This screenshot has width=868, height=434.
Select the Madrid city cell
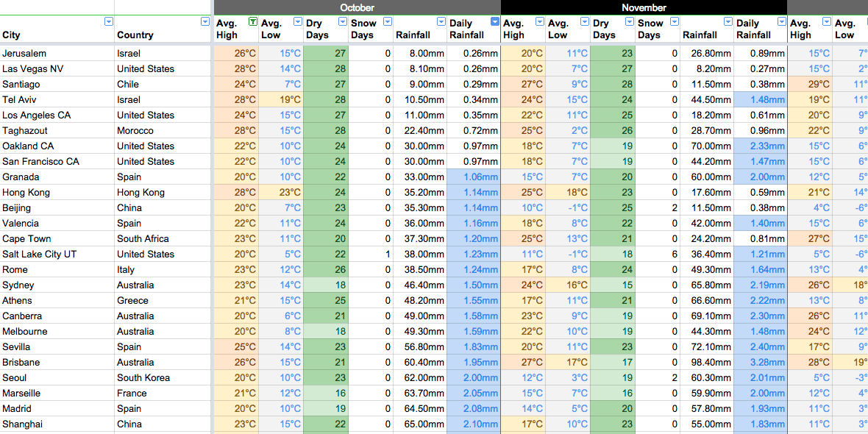pos(57,409)
